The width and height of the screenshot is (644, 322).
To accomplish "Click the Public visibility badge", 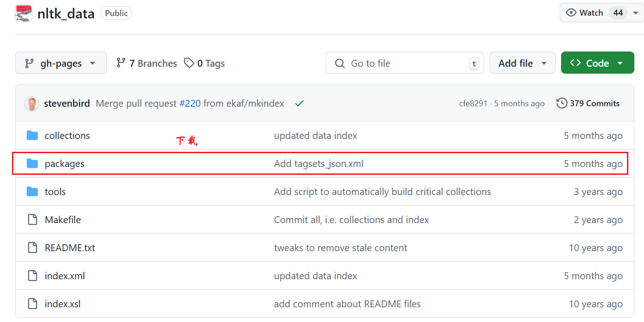I will [116, 13].
